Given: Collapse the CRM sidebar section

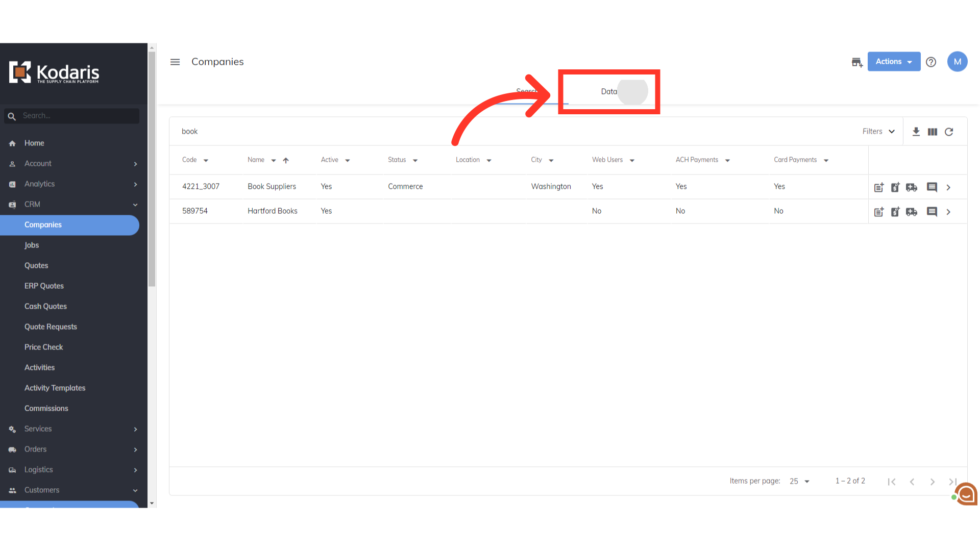Looking at the screenshot, I should [x=135, y=205].
